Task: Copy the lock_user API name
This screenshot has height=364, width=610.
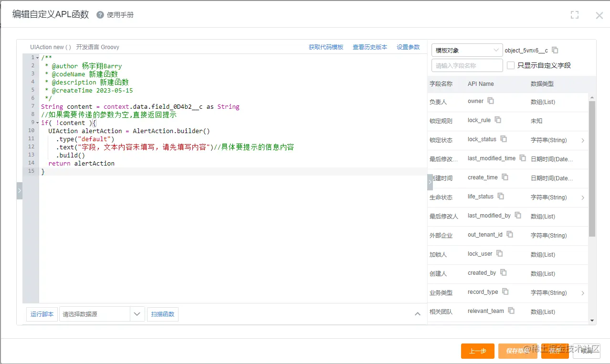Action: tap(500, 254)
